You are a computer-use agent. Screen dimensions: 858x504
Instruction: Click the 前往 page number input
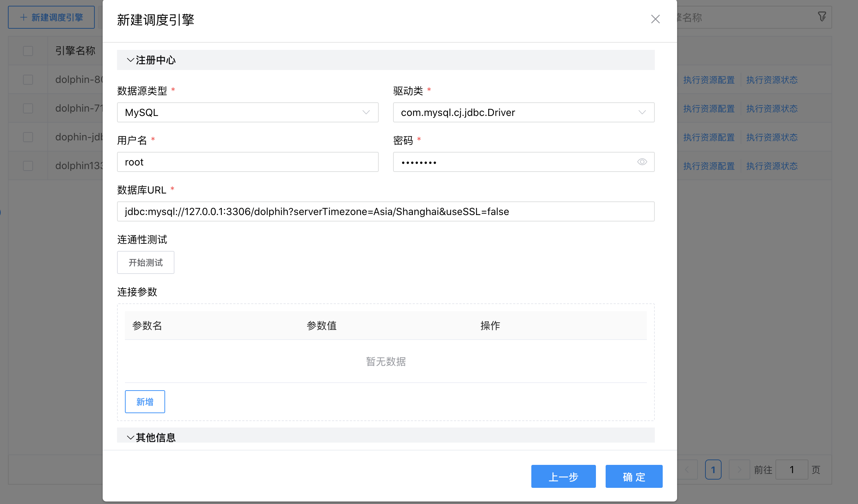792,470
